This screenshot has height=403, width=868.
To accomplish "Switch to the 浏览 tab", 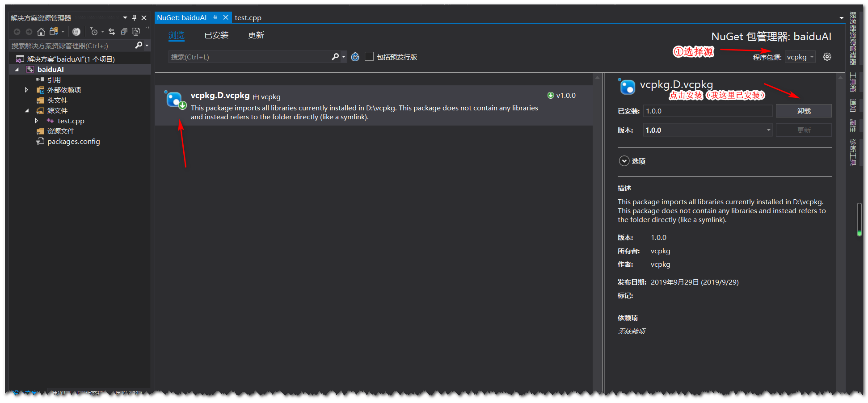I will 176,35.
